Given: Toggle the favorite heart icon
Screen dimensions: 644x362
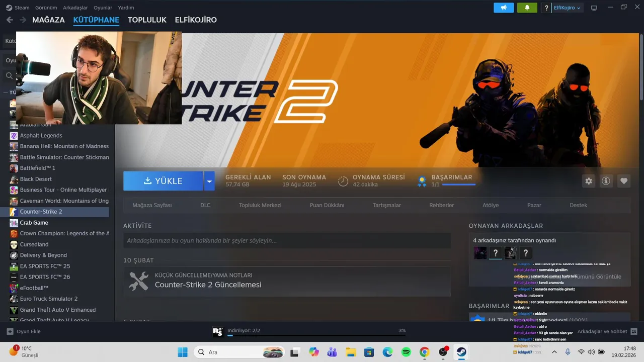Looking at the screenshot, I should pos(624,181).
